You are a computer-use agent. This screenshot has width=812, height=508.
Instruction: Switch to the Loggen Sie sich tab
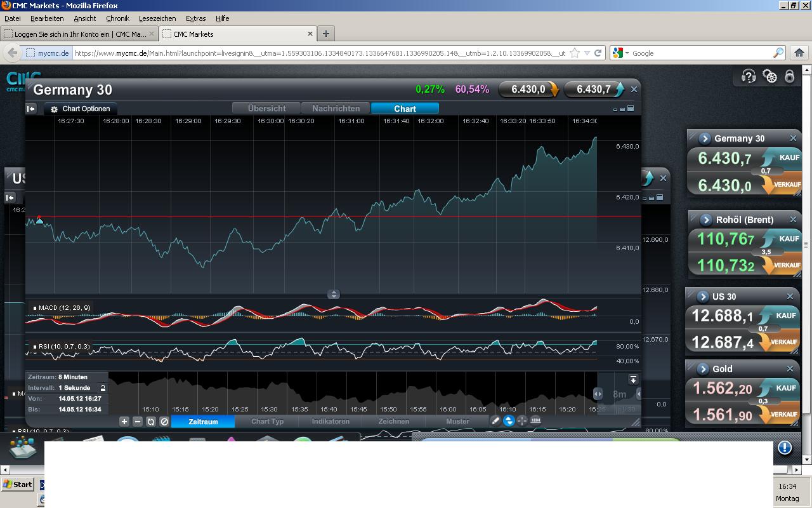(x=79, y=34)
